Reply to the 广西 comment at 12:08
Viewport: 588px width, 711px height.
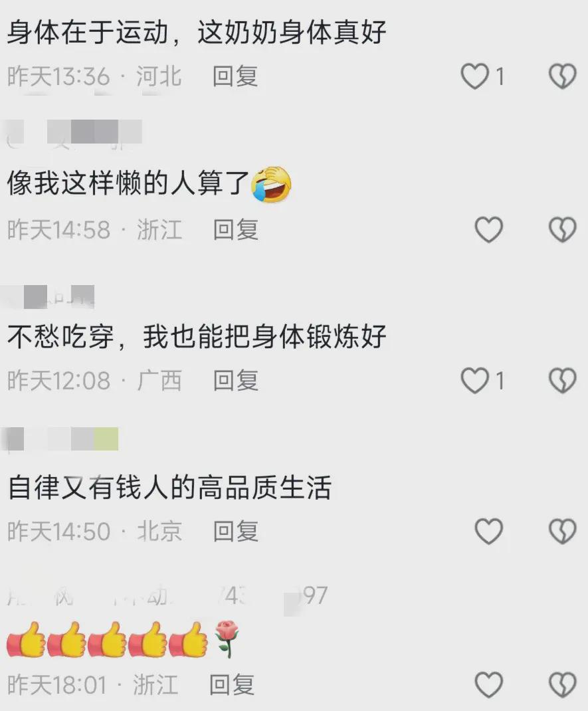pos(236,381)
